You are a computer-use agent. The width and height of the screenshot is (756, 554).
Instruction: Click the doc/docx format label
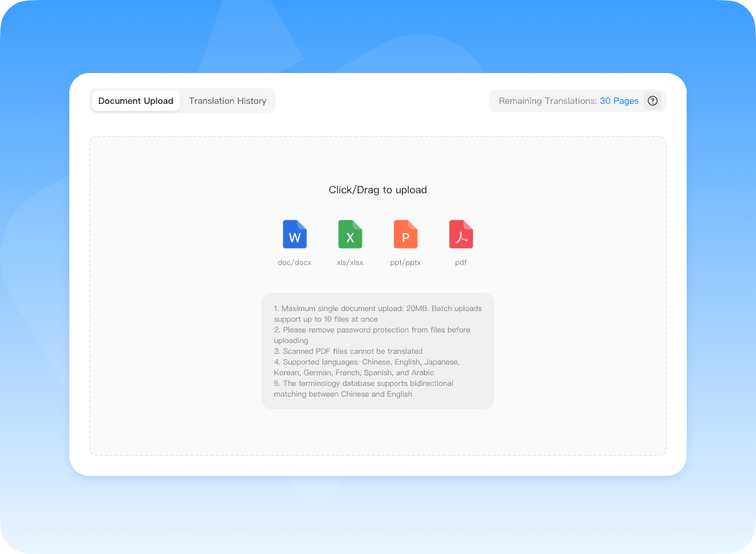(x=294, y=263)
